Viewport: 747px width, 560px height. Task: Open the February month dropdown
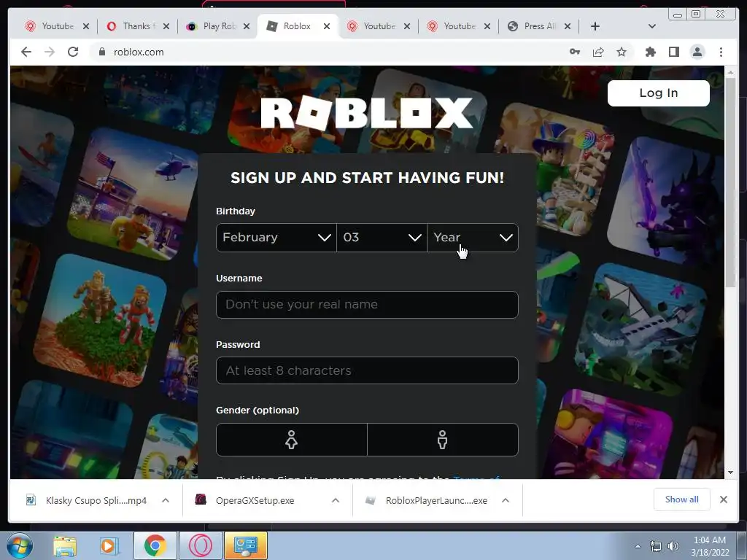point(276,237)
